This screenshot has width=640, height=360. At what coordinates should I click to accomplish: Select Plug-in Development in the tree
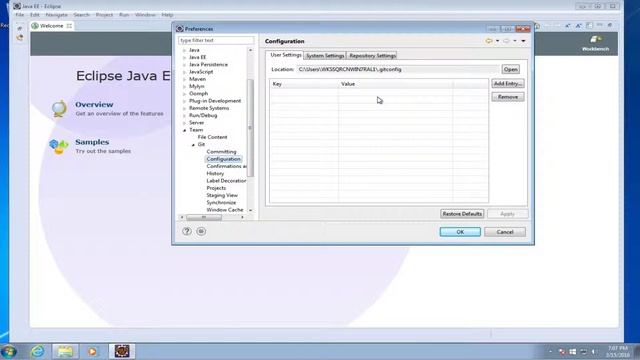(215, 101)
